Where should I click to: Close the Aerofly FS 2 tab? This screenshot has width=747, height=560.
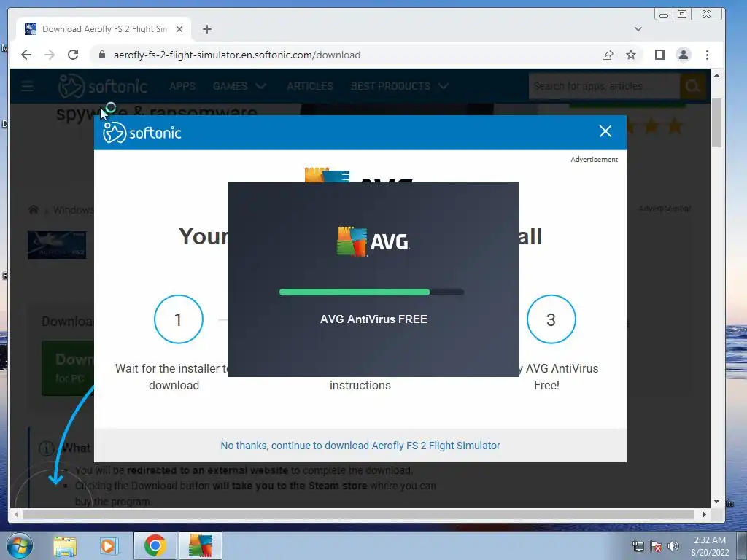pyautogui.click(x=179, y=29)
